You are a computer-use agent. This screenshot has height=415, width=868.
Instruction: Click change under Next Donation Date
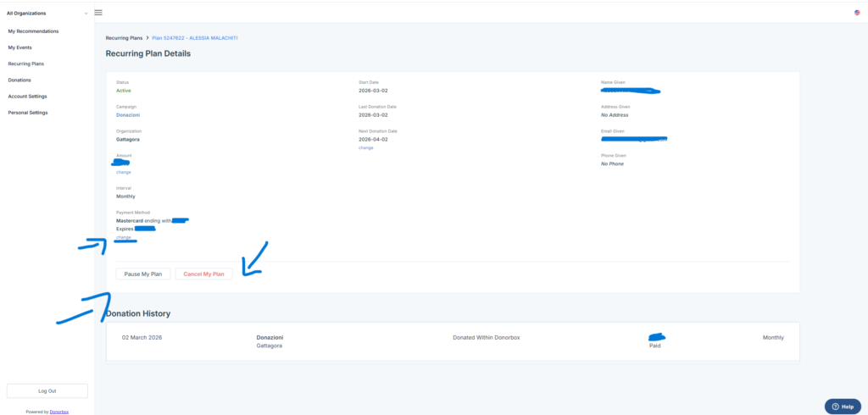365,147
